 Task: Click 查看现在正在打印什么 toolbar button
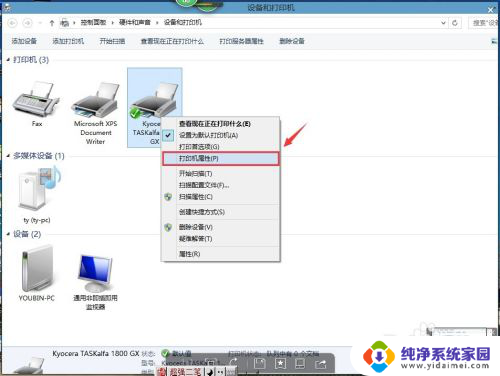pos(172,41)
